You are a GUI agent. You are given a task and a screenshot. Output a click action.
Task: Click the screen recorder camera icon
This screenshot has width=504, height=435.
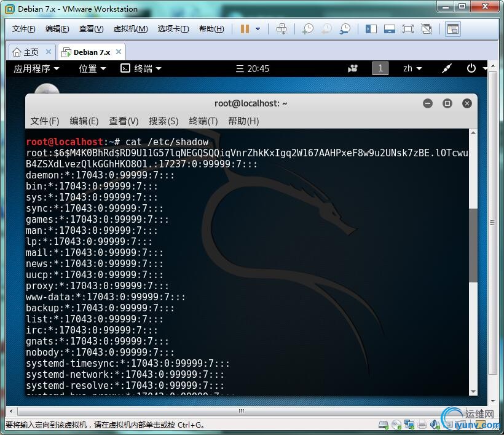pos(353,68)
